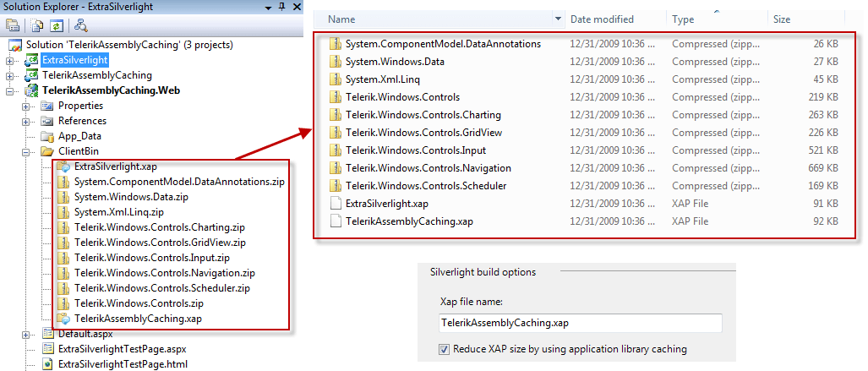This screenshot has width=868, height=371.
Task: Select the References label
Action: pyautogui.click(x=83, y=121)
